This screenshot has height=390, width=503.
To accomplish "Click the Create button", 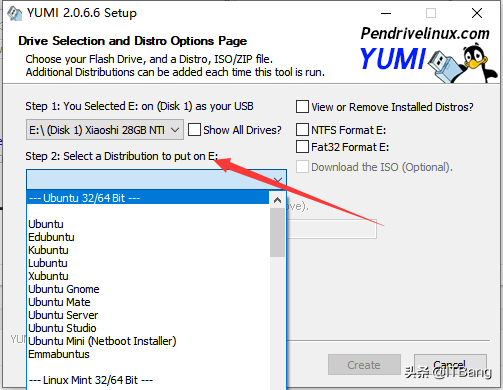I will click(x=364, y=365).
